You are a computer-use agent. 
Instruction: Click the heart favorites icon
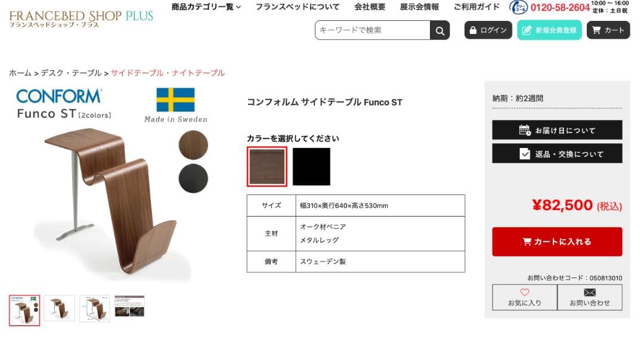click(x=525, y=292)
